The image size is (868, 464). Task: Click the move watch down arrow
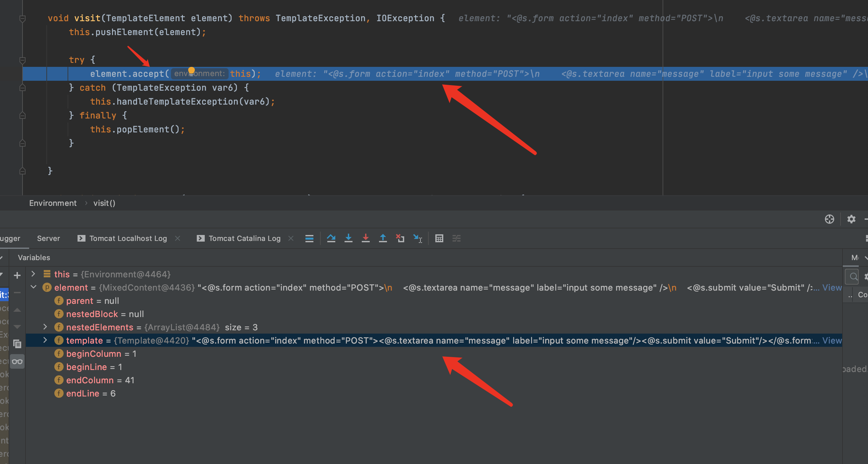pyautogui.click(x=17, y=327)
